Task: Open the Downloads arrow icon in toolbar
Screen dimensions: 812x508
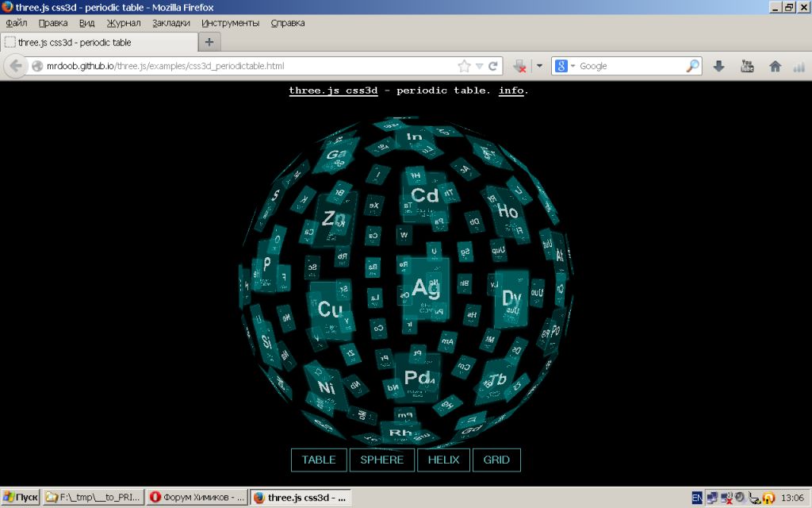Action: click(718, 66)
